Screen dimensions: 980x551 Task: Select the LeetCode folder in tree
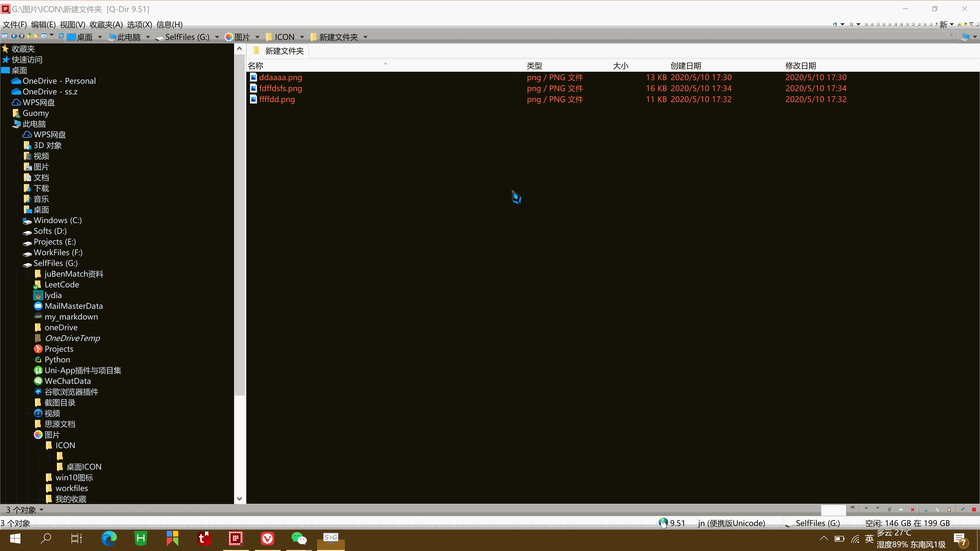(62, 285)
